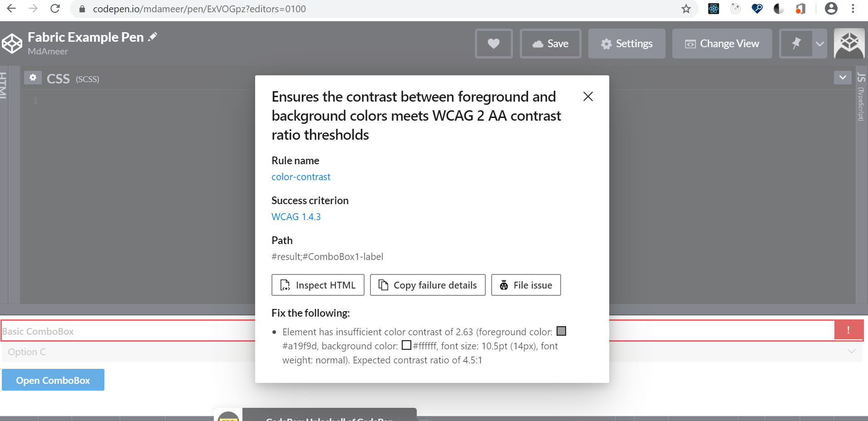
Task: Click the CodePen logo
Action: point(12,43)
